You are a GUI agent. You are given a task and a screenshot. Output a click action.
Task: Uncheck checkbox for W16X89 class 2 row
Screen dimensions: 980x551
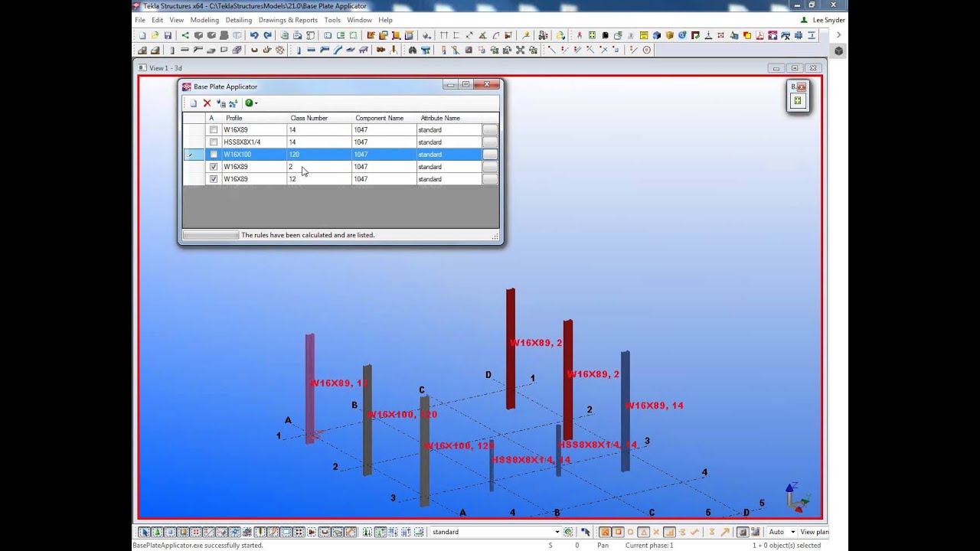214,167
